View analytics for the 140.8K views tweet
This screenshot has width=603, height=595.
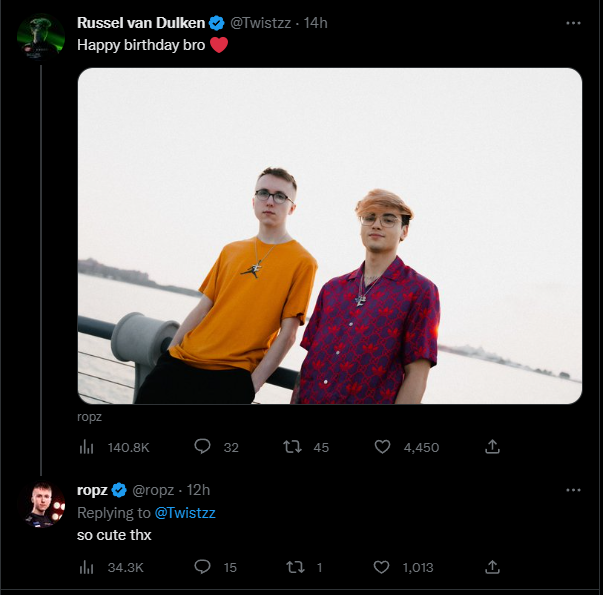pos(86,447)
